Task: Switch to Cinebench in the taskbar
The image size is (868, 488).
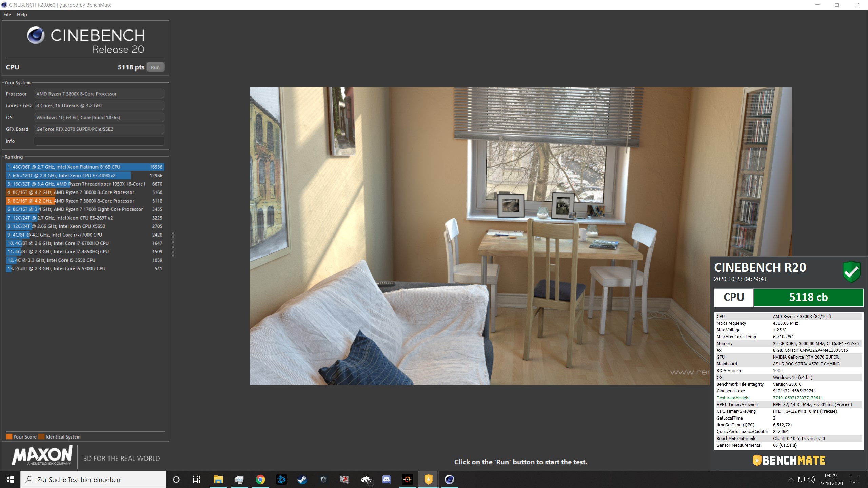Action: [x=449, y=480]
